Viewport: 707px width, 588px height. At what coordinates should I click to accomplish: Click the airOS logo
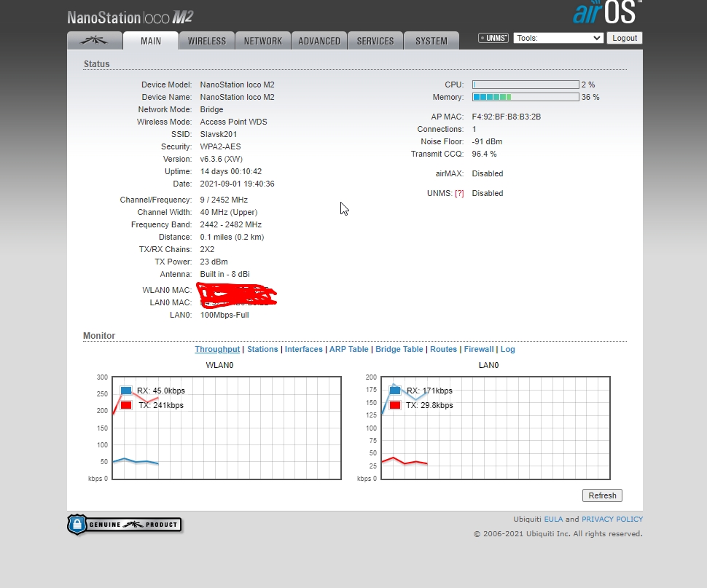[x=607, y=12]
